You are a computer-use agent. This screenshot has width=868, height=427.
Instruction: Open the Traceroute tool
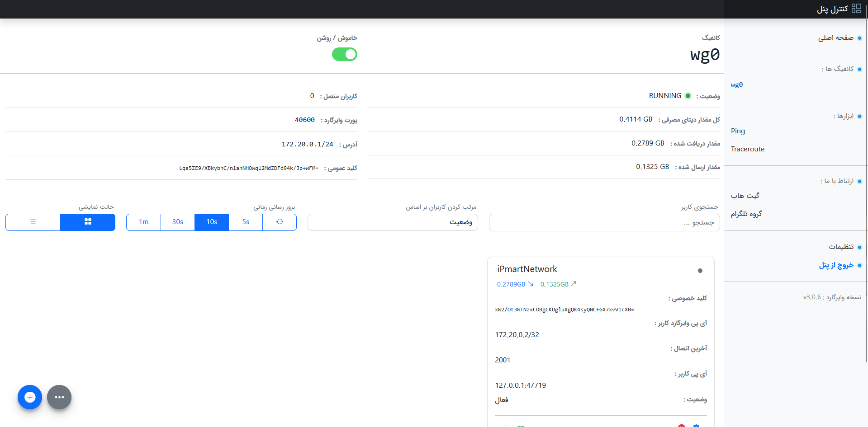(748, 149)
